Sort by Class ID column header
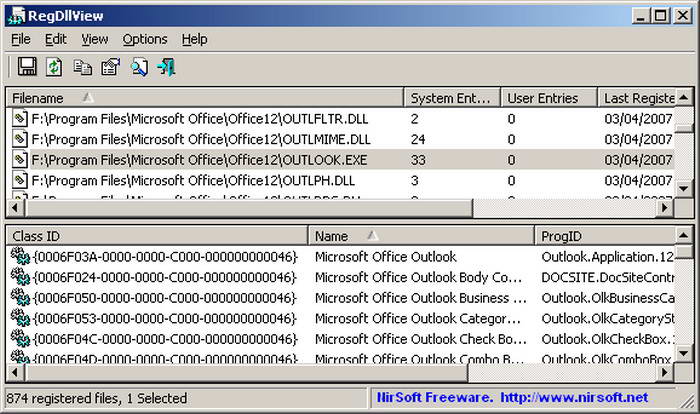This screenshot has width=700, height=414. [x=157, y=236]
